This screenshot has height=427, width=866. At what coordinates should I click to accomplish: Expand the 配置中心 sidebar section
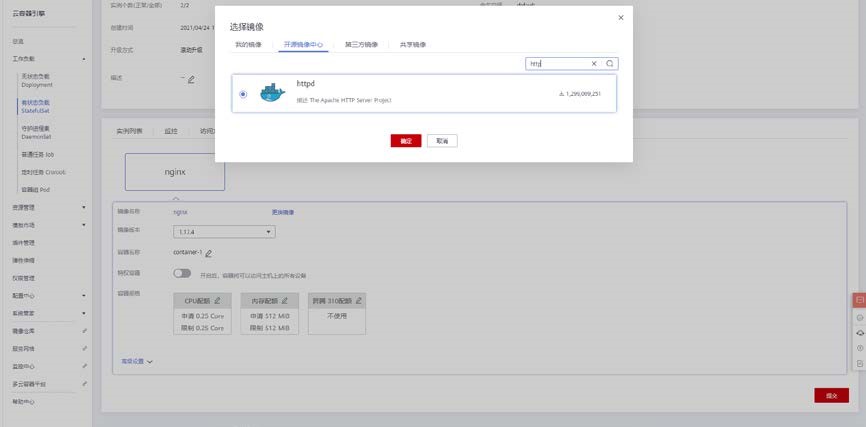[x=49, y=296]
